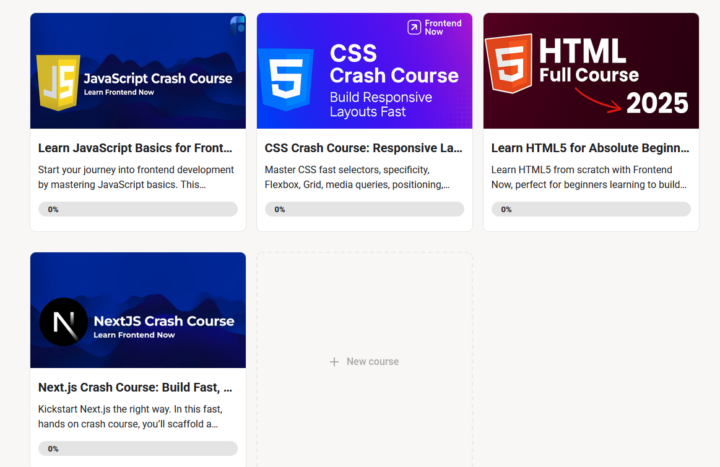Click the blue badge on JavaScript thumbnail corner

238,23
